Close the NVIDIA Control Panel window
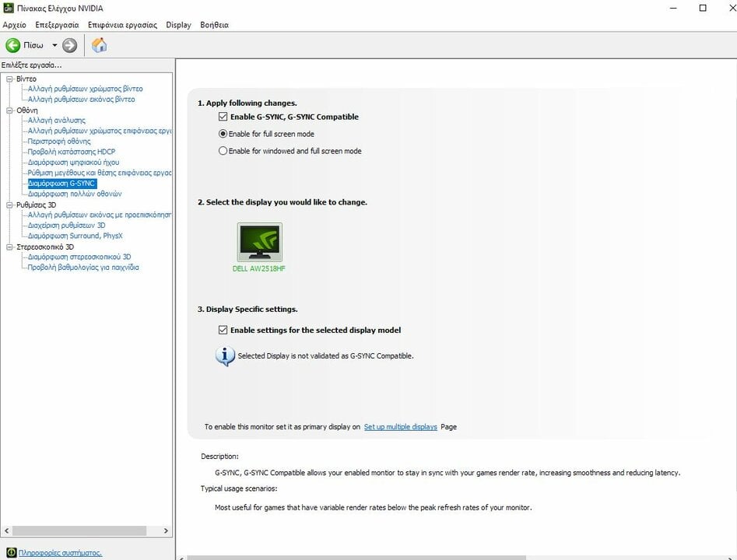 click(x=732, y=8)
